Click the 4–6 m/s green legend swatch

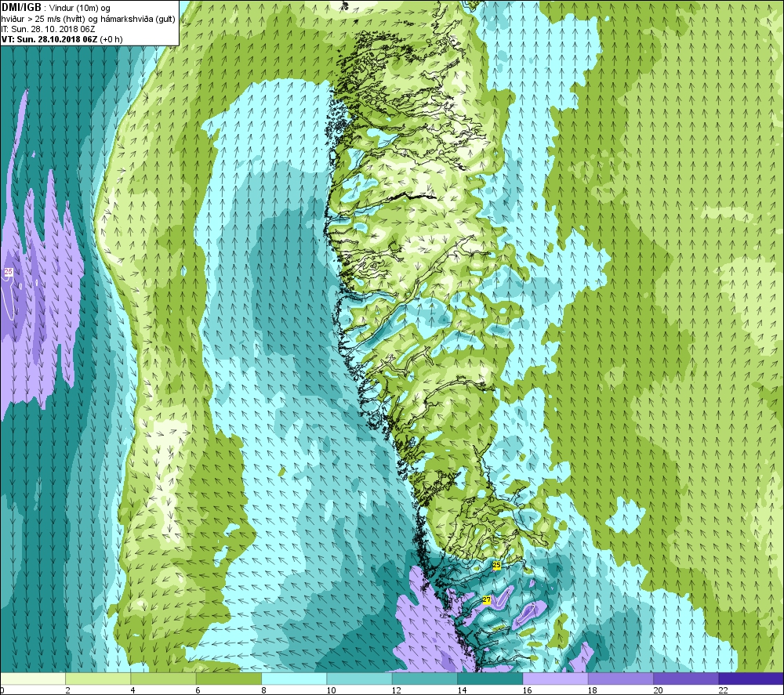point(164,679)
